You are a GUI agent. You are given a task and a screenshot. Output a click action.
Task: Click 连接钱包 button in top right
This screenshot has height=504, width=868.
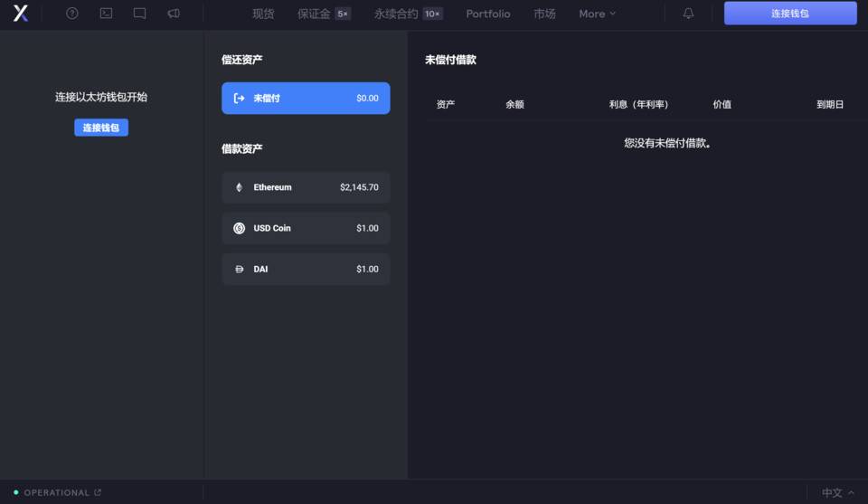(789, 14)
